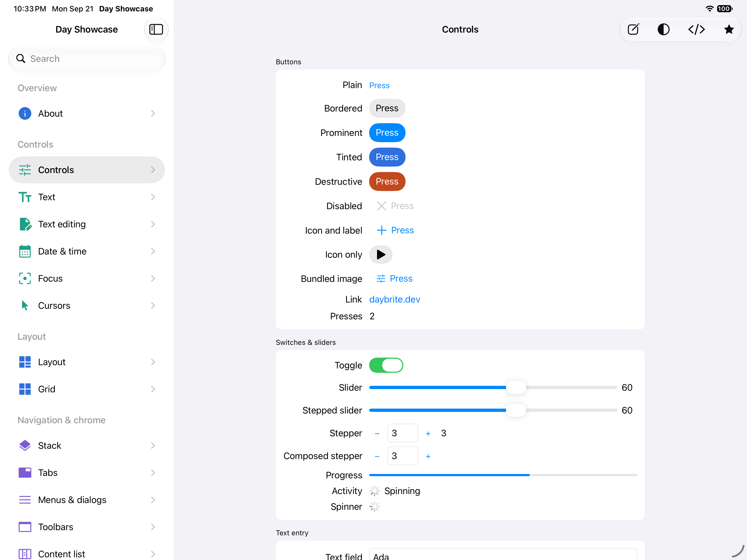Click the battery indicator in status bar

[x=725, y=8]
